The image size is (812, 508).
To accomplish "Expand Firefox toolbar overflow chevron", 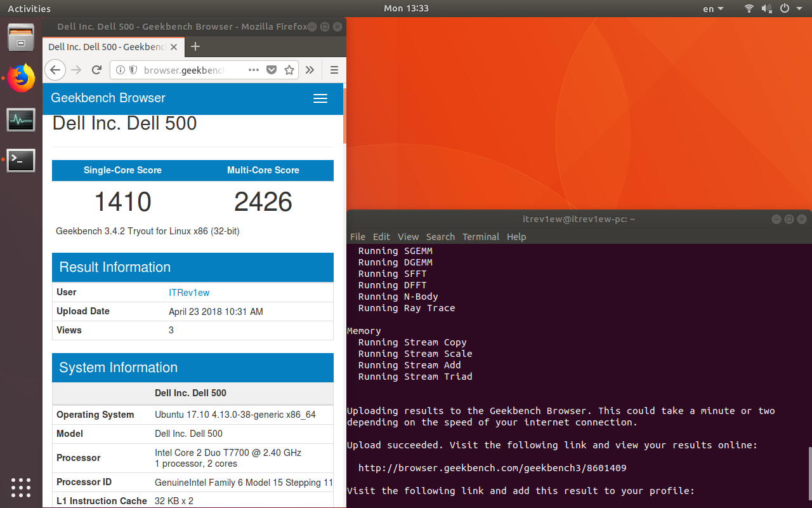I will point(310,70).
